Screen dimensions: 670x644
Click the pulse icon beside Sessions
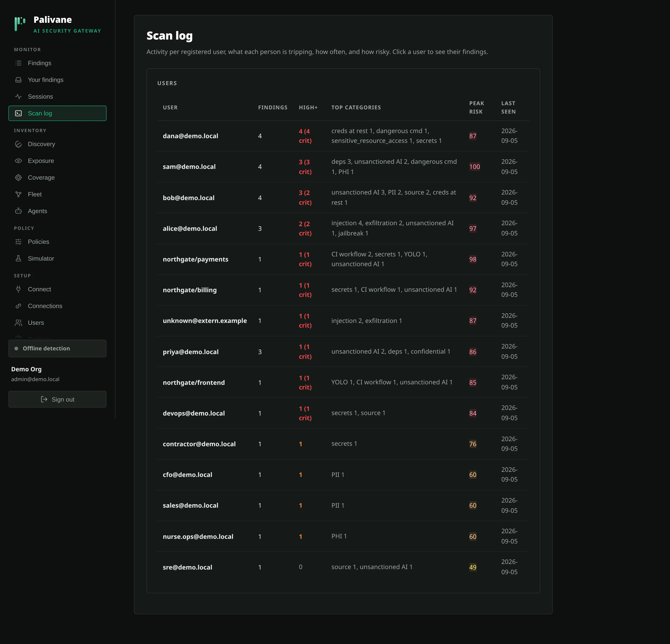[18, 97]
